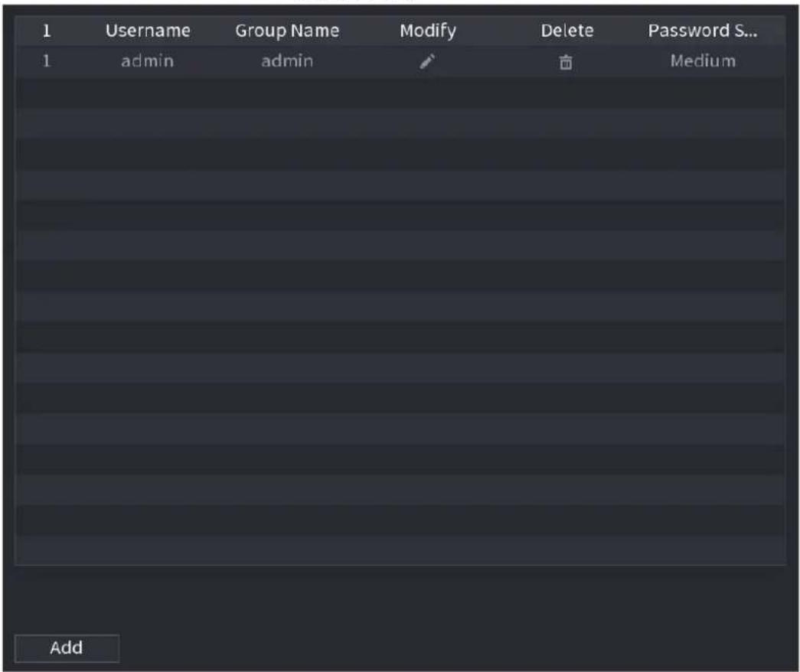Click the empty cell directly below the trash icon
This screenshot has height=672, width=800.
(x=565, y=93)
